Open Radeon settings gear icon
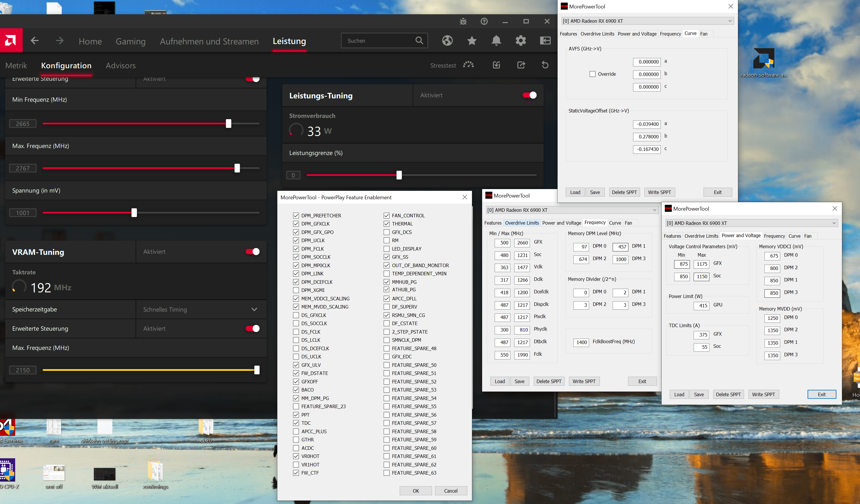860x504 pixels. tap(521, 40)
